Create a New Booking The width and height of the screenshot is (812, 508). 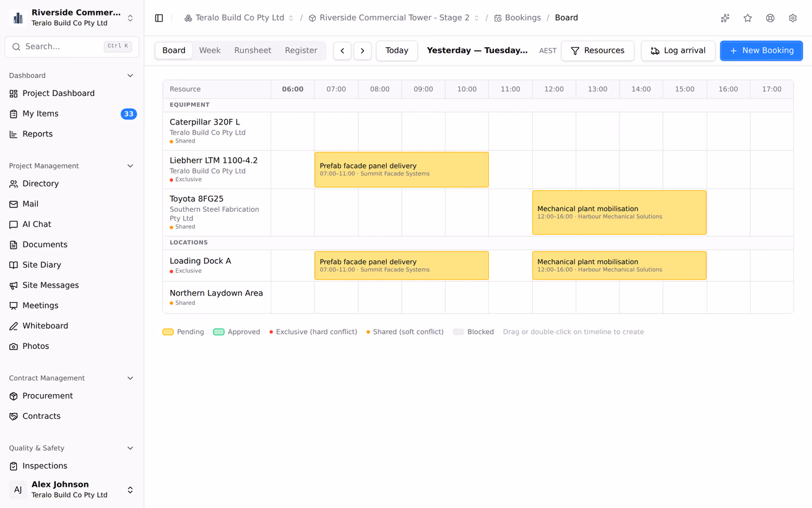[x=761, y=51]
